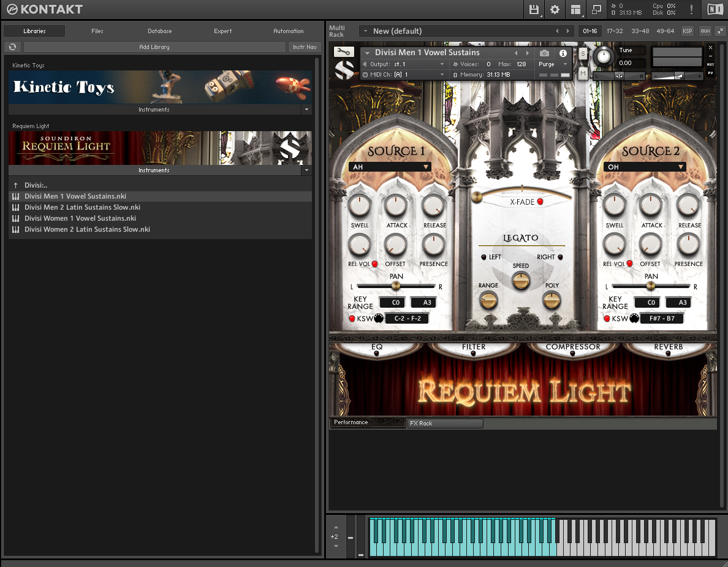Click the Source 2 KSW black gear icon
Screen dimensions: 728x567
pyautogui.click(x=634, y=318)
